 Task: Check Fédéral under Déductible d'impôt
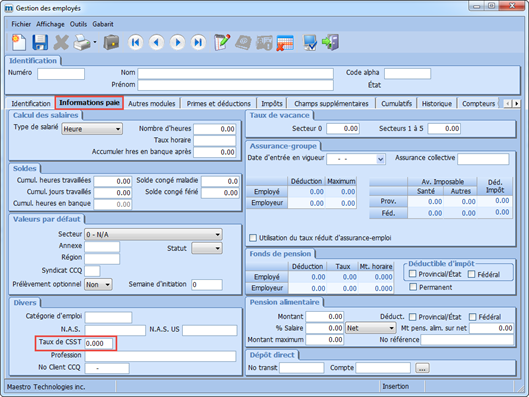tap(471, 274)
